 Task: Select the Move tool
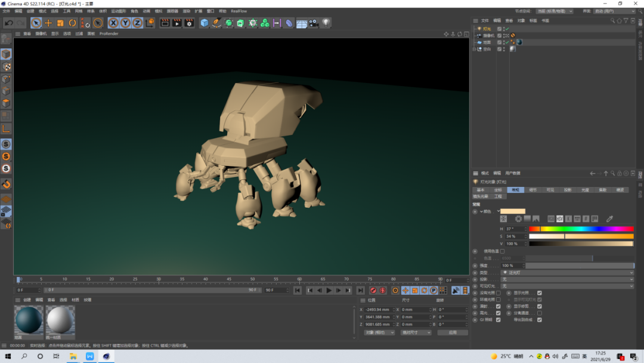pos(48,23)
